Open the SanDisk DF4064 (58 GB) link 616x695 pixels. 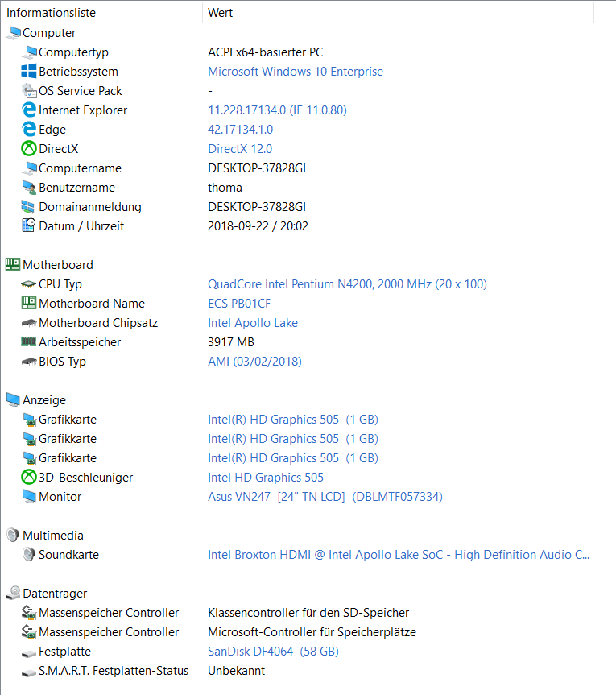pyautogui.click(x=274, y=652)
